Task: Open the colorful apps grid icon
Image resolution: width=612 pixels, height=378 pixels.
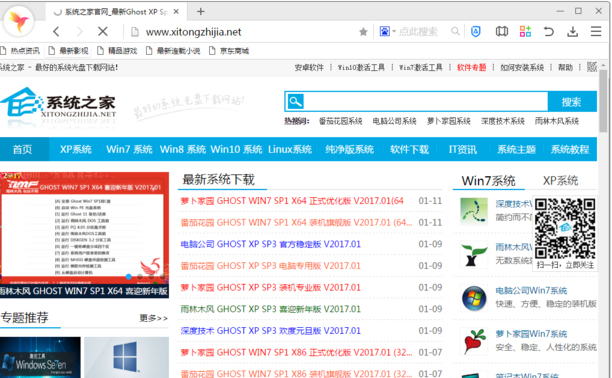Action: [x=525, y=31]
